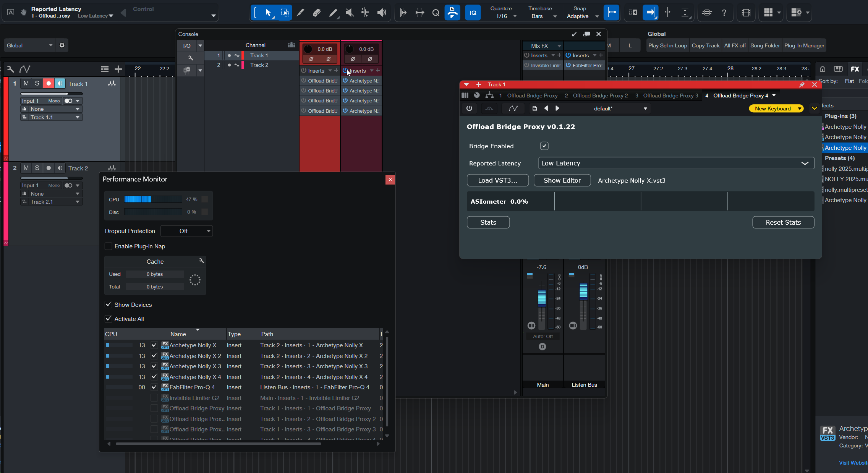Open the Global selector dropdown

point(29,45)
